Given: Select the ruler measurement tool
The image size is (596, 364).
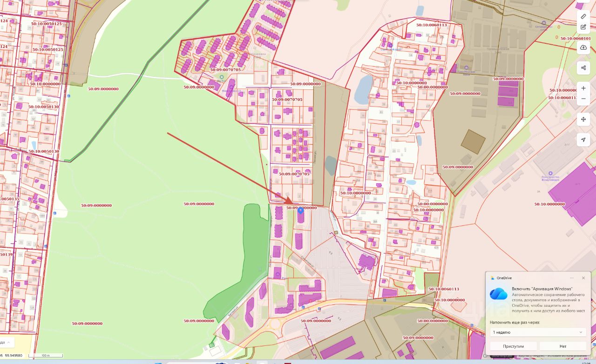Looking at the screenshot, I should pos(583,16).
